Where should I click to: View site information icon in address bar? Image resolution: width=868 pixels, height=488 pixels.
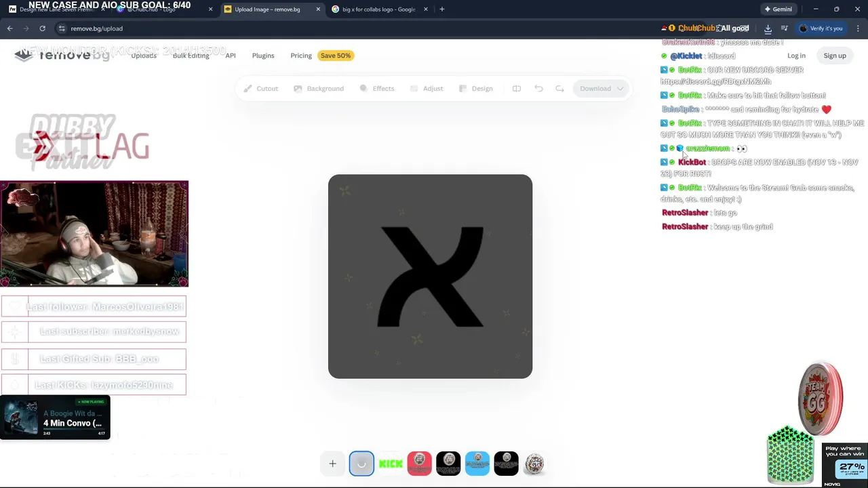point(62,28)
